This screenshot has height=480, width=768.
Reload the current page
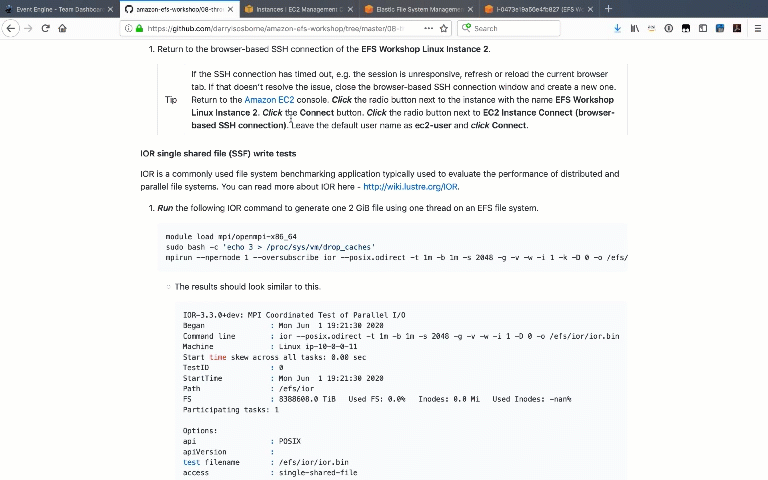[46, 28]
